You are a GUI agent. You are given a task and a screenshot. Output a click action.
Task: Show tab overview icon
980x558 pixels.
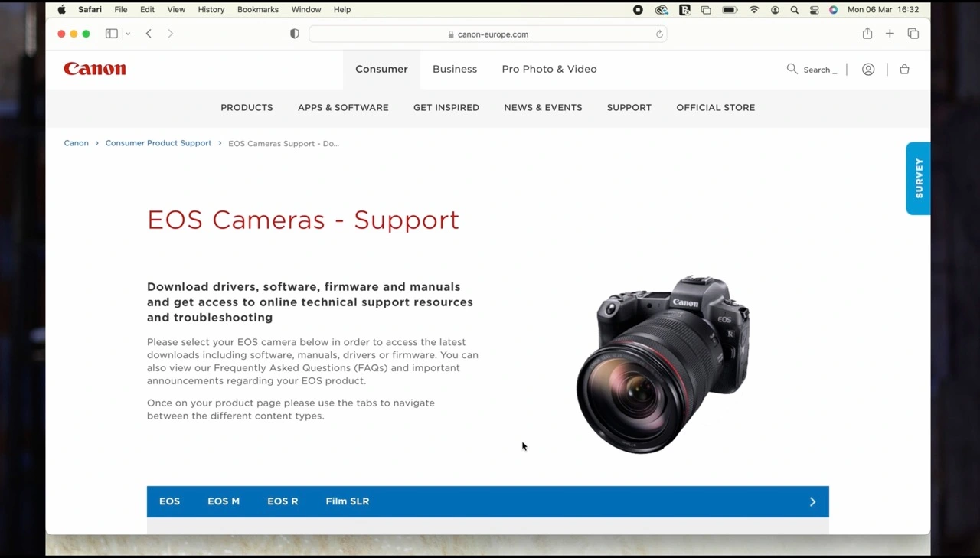[913, 34]
